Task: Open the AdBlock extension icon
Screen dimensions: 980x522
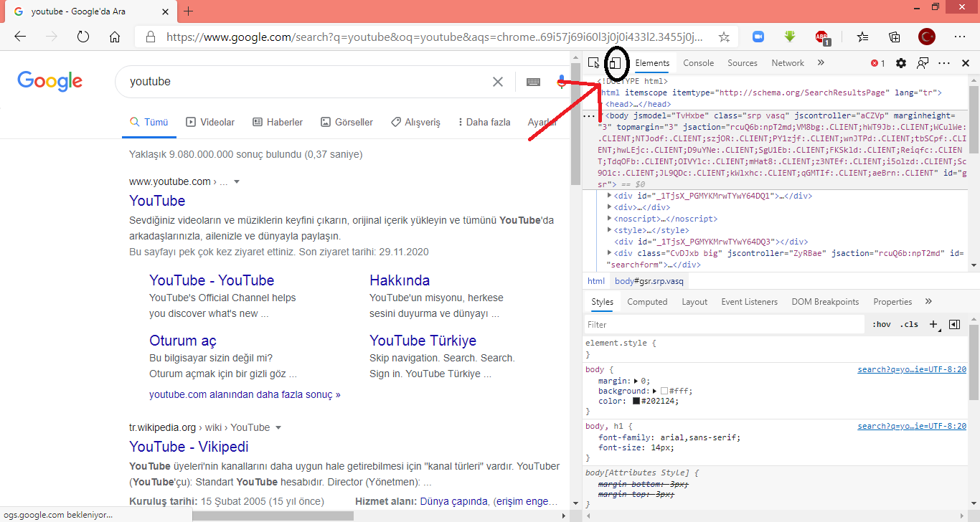Action: coord(822,37)
